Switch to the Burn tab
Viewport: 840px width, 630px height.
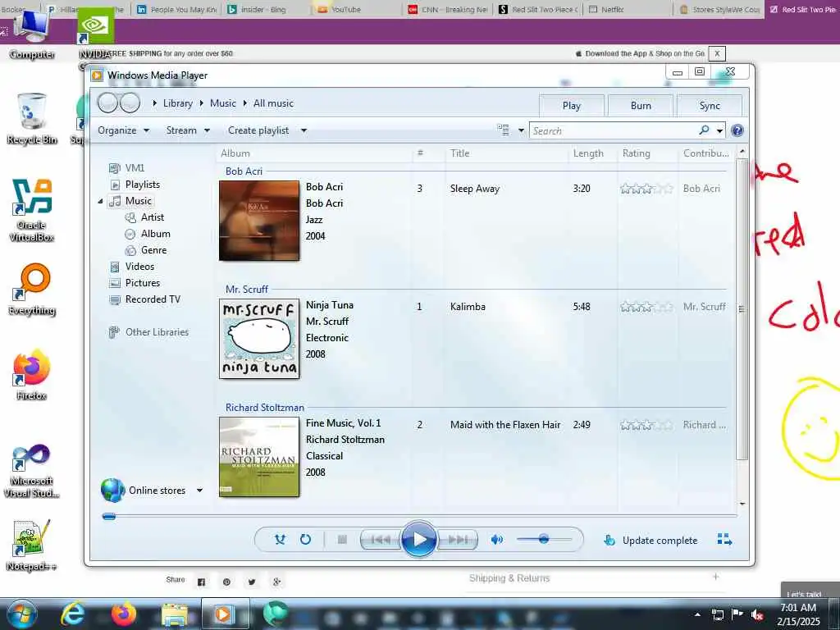tap(641, 106)
